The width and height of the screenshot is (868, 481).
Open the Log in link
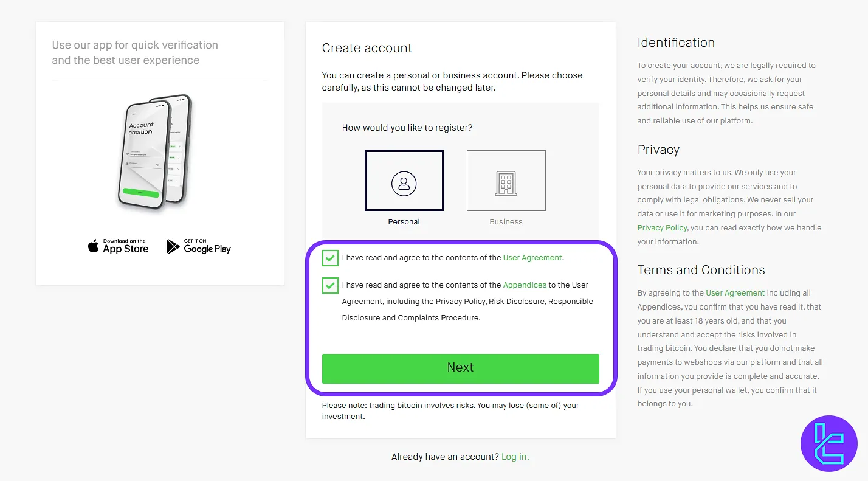(515, 457)
